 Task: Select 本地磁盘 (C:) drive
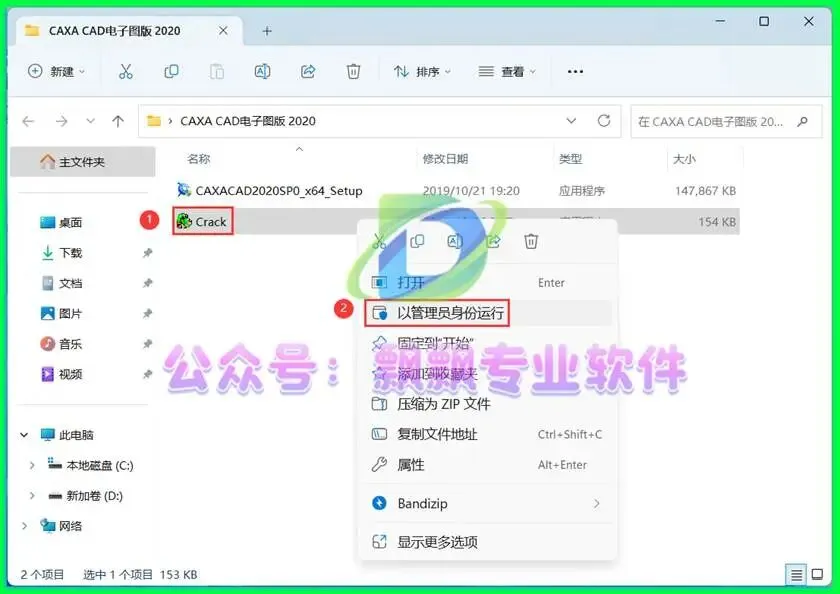coord(99,465)
